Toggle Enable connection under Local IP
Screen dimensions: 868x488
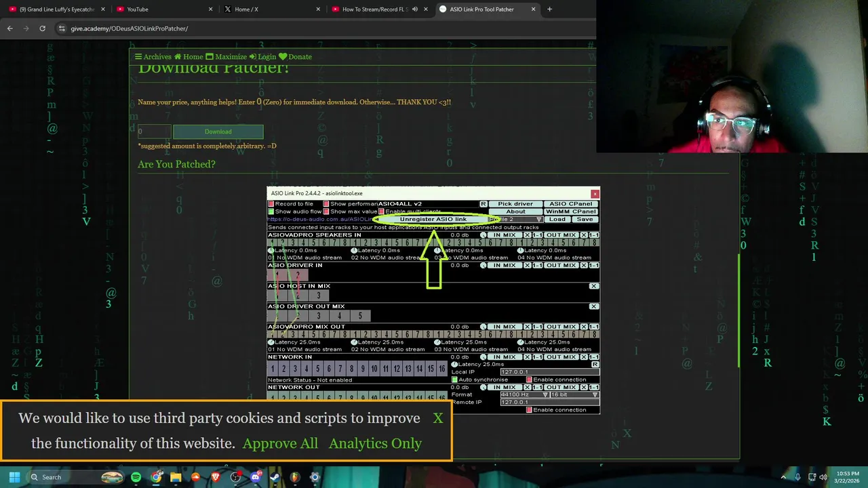[529, 380]
